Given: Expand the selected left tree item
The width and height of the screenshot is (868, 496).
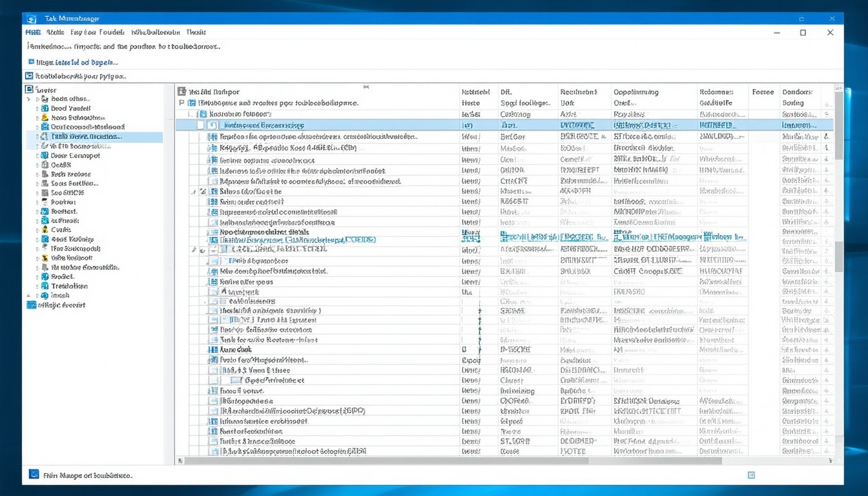Looking at the screenshot, I should point(37,137).
